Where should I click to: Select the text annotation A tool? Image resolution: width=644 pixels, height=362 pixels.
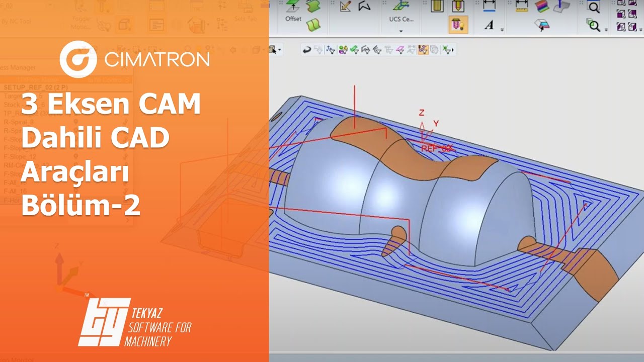tap(489, 25)
